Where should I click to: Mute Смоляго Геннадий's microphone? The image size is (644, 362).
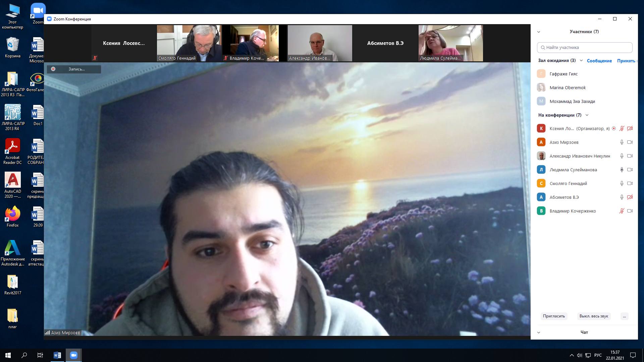[x=622, y=183]
